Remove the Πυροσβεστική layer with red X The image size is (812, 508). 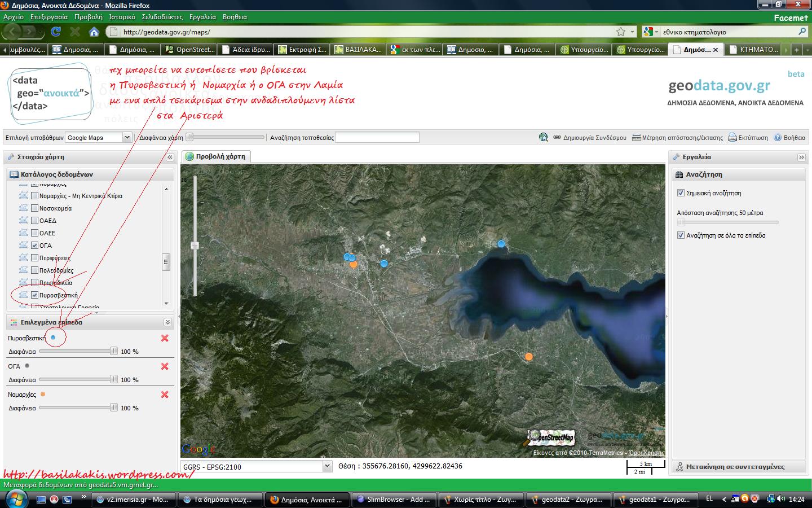click(165, 338)
